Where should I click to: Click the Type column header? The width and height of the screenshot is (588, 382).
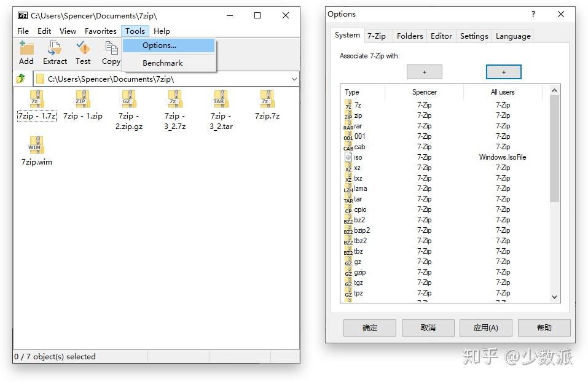click(363, 92)
